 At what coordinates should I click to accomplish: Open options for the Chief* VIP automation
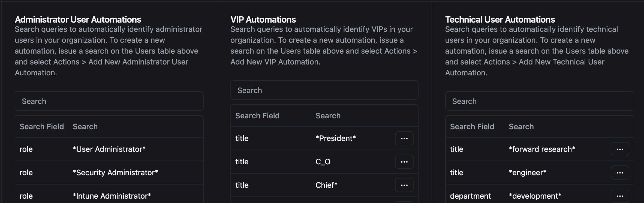click(404, 185)
